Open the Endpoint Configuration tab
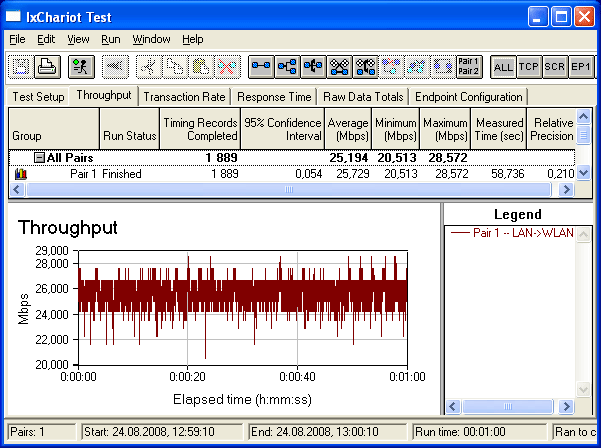Image resolution: width=601 pixels, height=448 pixels. [469, 97]
